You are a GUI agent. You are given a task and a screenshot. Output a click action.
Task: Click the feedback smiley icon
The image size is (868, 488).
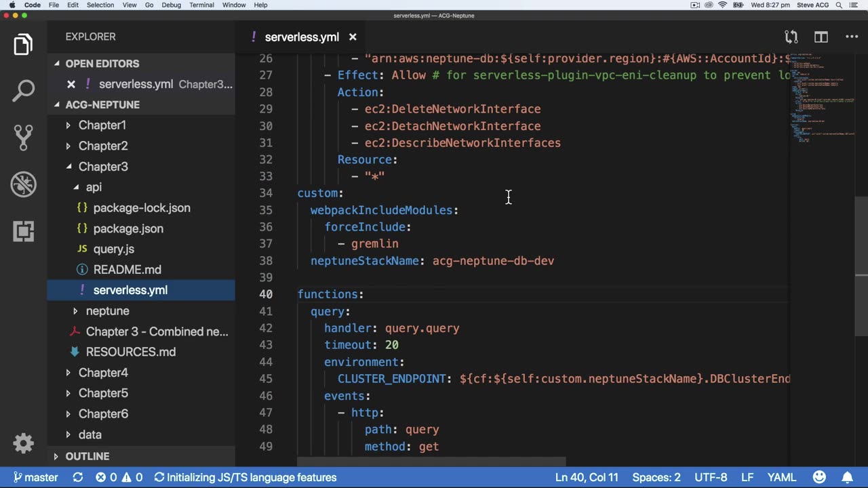pyautogui.click(x=819, y=477)
